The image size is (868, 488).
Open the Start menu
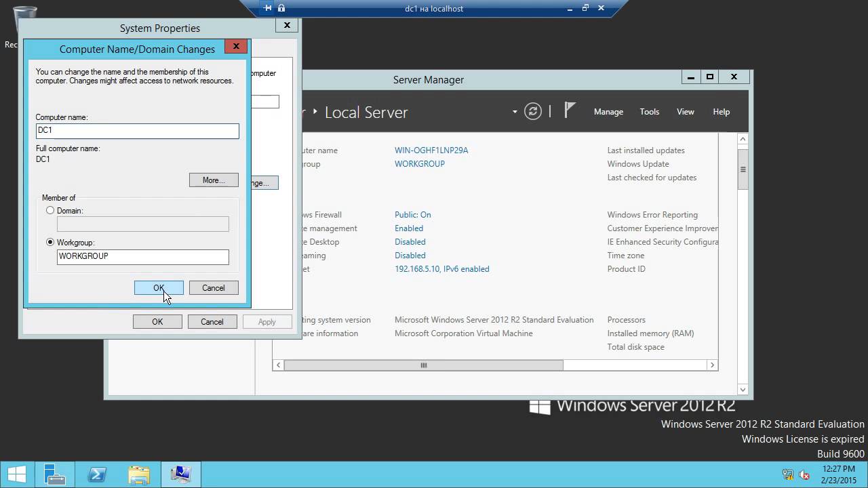(x=17, y=474)
